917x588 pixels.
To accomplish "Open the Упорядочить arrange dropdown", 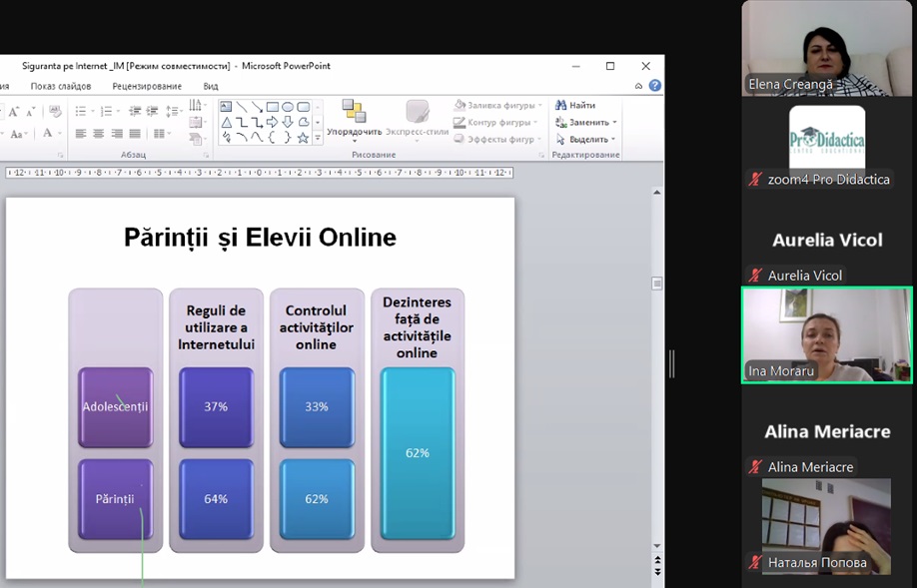I will pyautogui.click(x=354, y=121).
